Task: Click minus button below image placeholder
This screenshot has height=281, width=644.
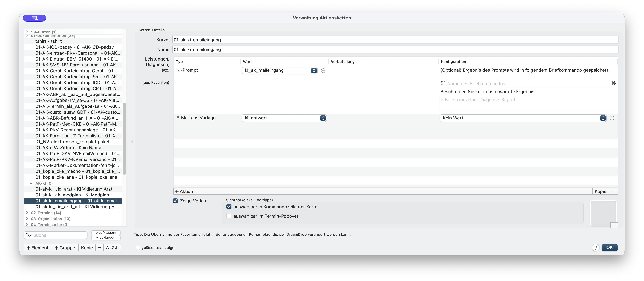Action: [x=614, y=225]
